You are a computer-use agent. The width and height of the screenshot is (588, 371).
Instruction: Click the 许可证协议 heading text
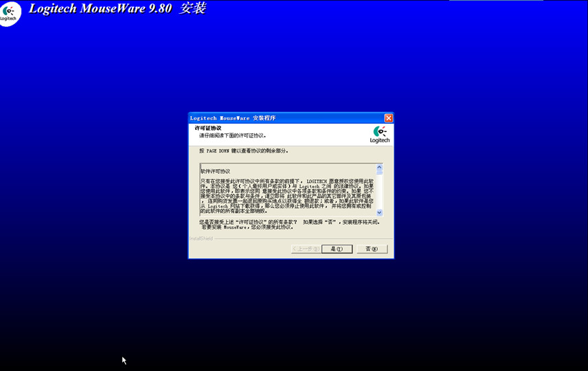pyautogui.click(x=207, y=128)
